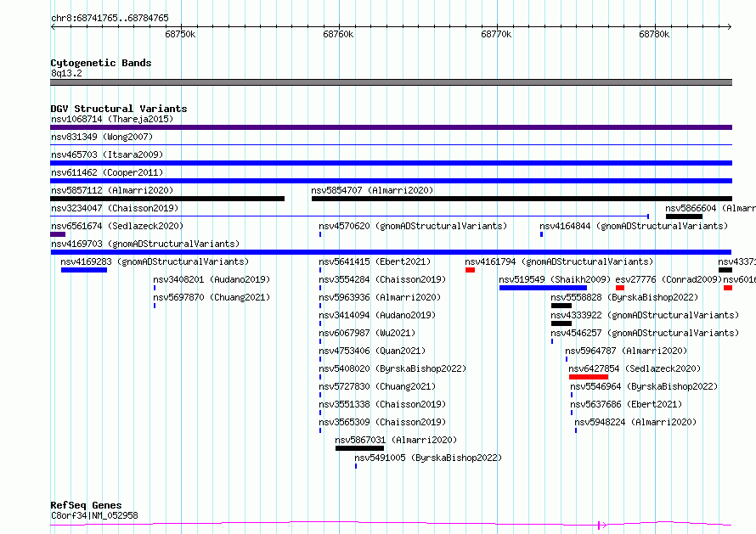Image resolution: width=756 pixels, height=534 pixels.
Task: Open nsv5558828 (ByrskaBishop2022) label
Action: point(624,297)
